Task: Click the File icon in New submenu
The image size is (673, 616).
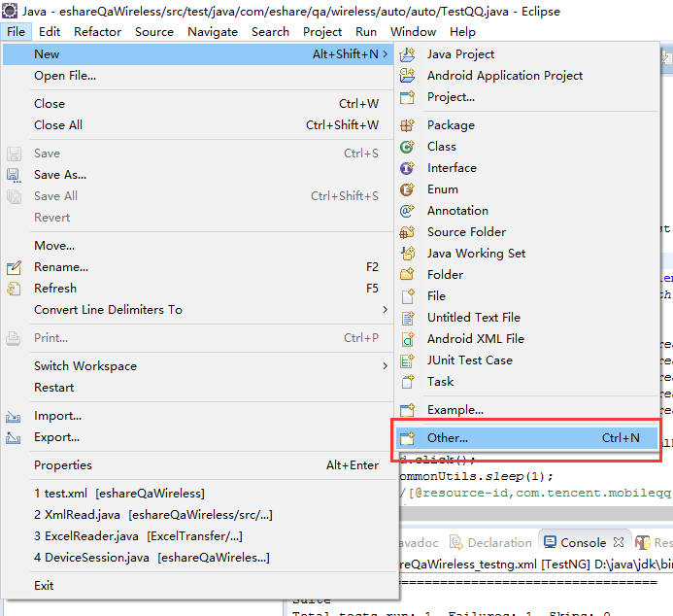Action: click(407, 296)
